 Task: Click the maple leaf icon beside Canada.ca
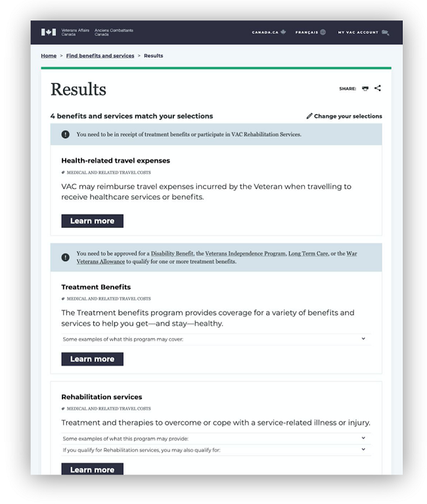tap(283, 32)
